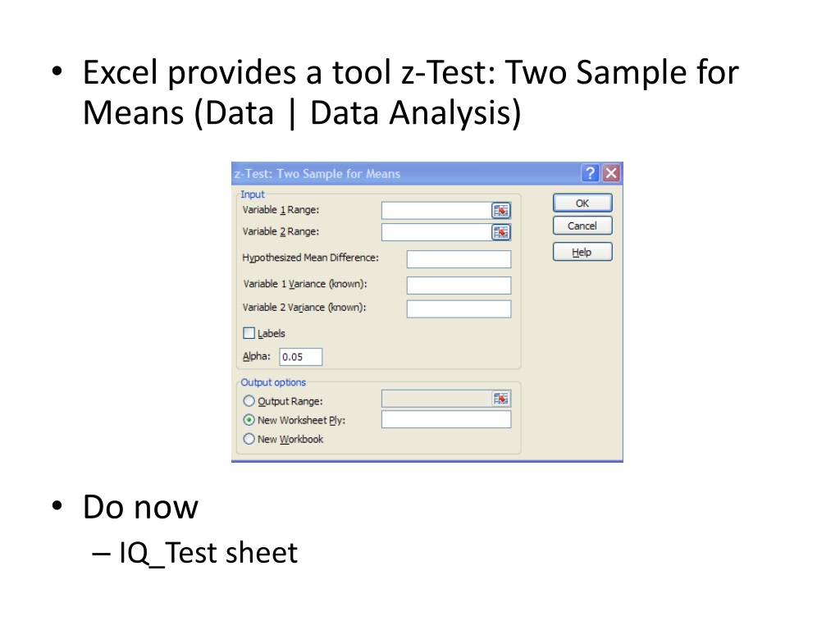840x630 pixels.
Task: Focus the Hypothesized Mean Difference field
Action: (x=459, y=259)
